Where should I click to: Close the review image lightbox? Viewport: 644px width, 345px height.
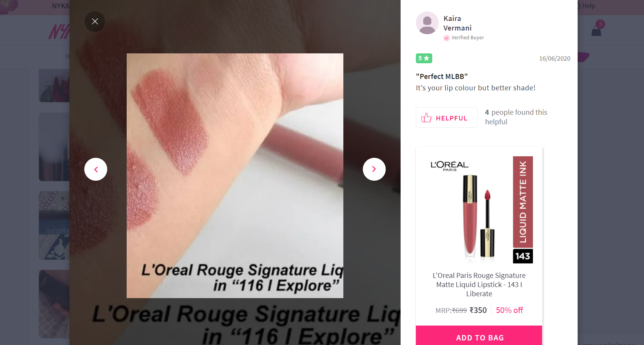95,21
